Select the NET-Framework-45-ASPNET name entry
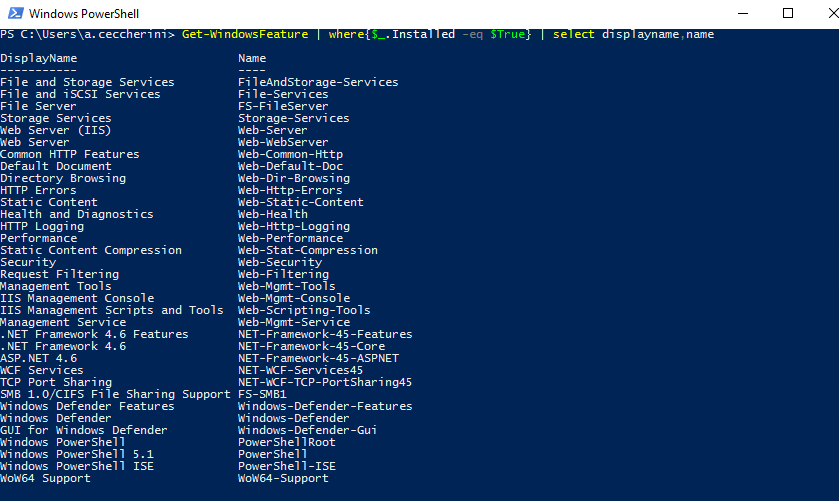The height and width of the screenshot is (501, 839). pyautogui.click(x=318, y=358)
